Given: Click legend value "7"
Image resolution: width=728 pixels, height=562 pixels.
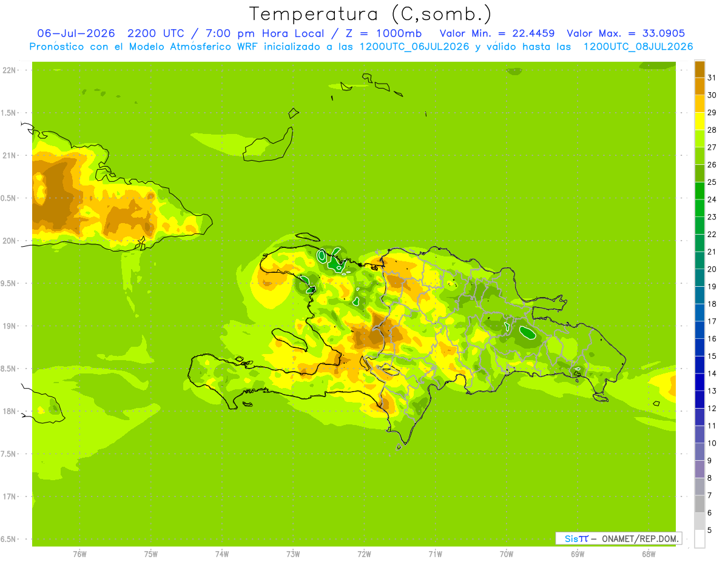Looking at the screenshot, I should [x=710, y=495].
